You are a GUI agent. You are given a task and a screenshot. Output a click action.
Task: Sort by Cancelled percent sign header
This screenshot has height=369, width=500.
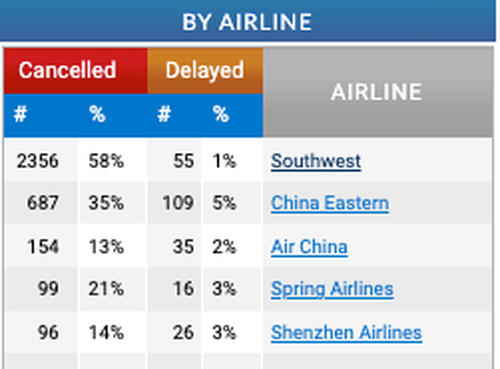pyautogui.click(x=97, y=114)
